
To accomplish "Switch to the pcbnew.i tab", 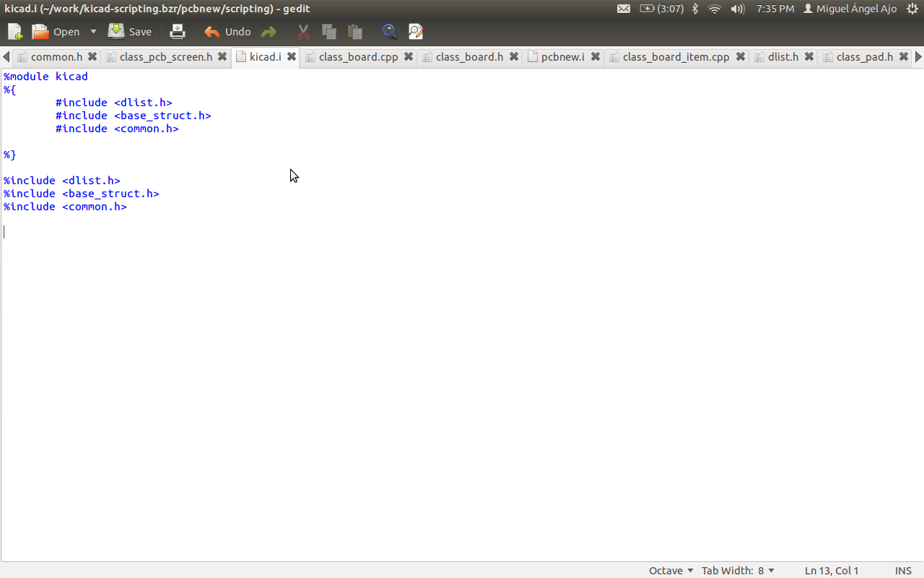I will (562, 57).
